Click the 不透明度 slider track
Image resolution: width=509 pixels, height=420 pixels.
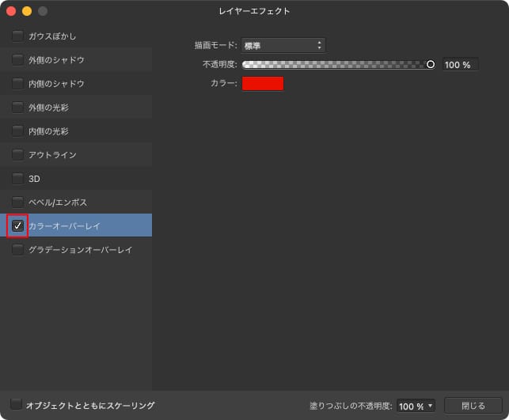(x=336, y=65)
